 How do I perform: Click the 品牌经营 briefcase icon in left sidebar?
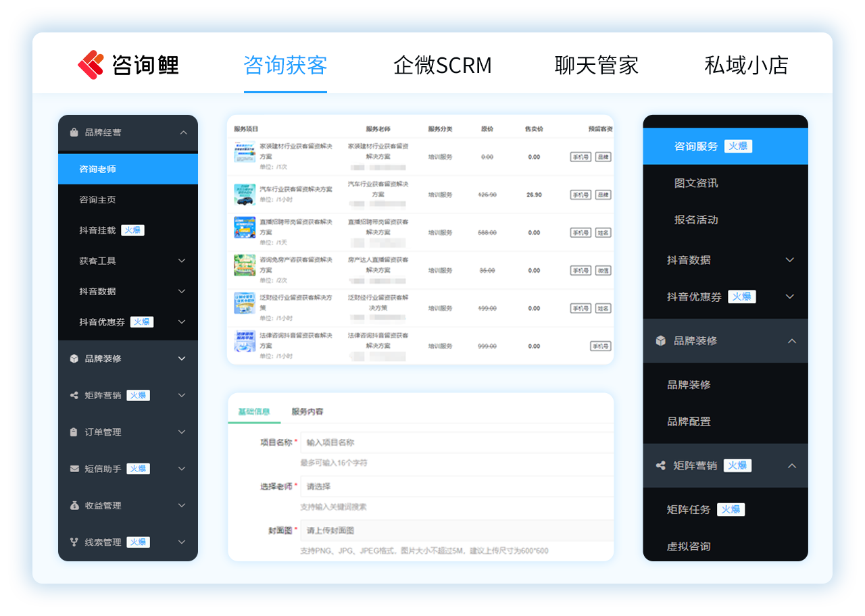coord(74,132)
